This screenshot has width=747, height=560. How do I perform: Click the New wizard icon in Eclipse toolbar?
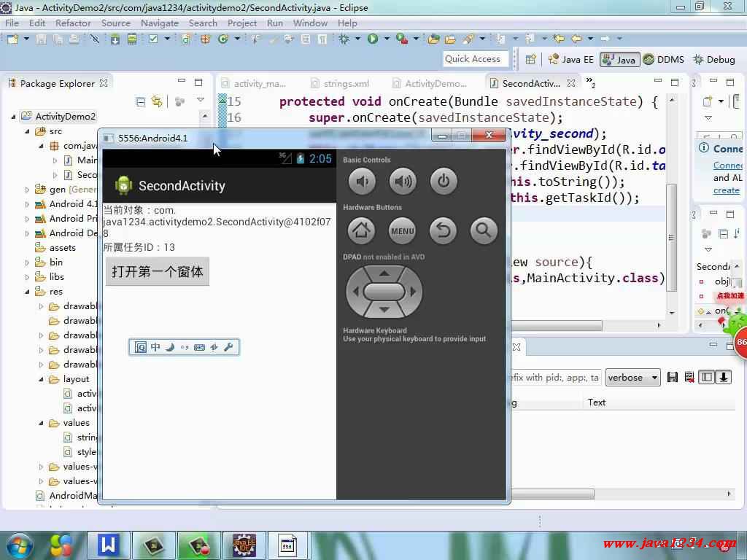(x=13, y=39)
